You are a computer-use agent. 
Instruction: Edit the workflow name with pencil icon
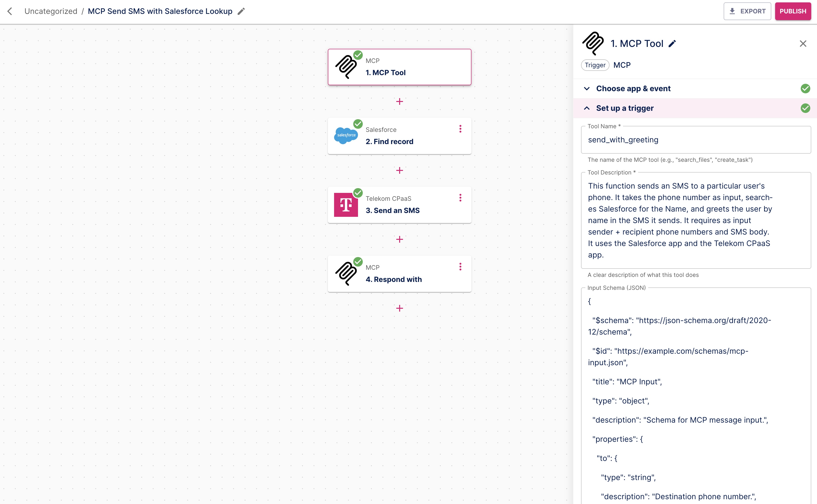[x=241, y=11]
